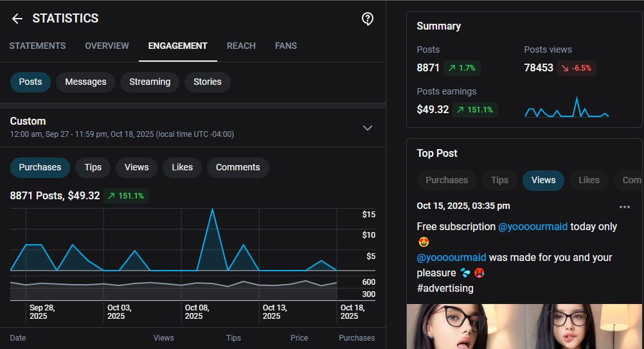The image size is (644, 349).
Task: Select the Fans tab
Action: click(285, 46)
